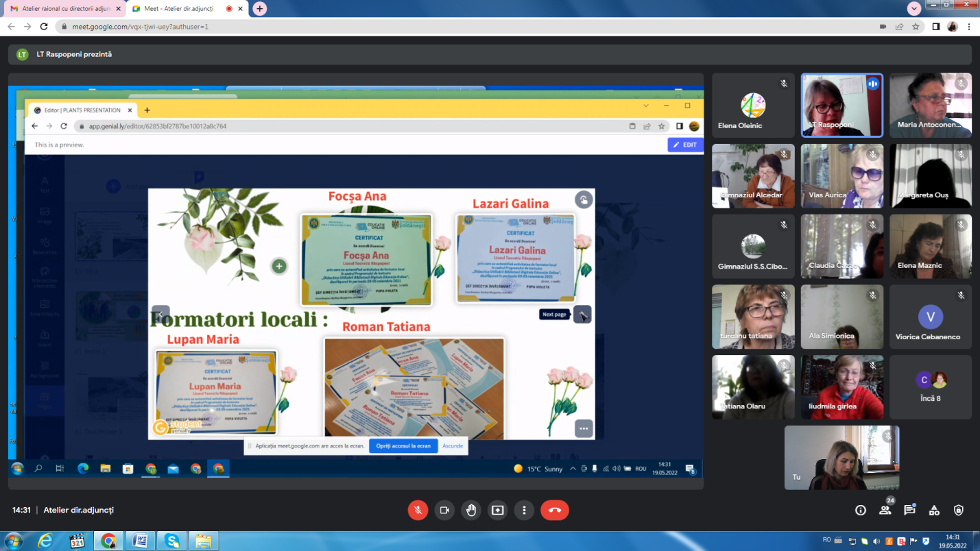Open Microsoft Word from the taskbar
980x551 pixels.
coord(140,541)
